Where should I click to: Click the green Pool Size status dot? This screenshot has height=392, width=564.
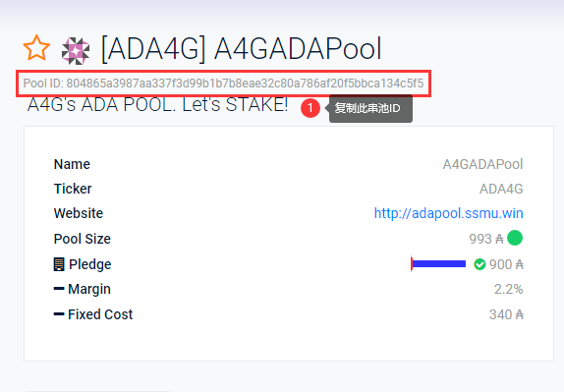click(515, 238)
